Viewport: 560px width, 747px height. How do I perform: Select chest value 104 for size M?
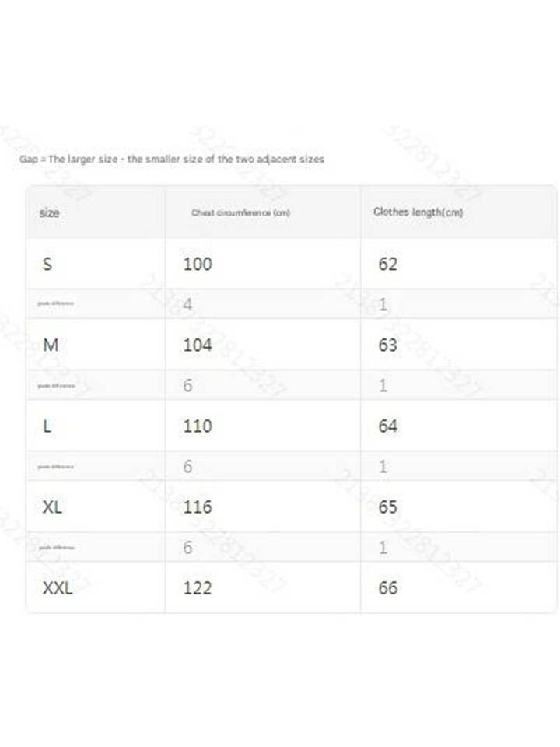point(198,345)
